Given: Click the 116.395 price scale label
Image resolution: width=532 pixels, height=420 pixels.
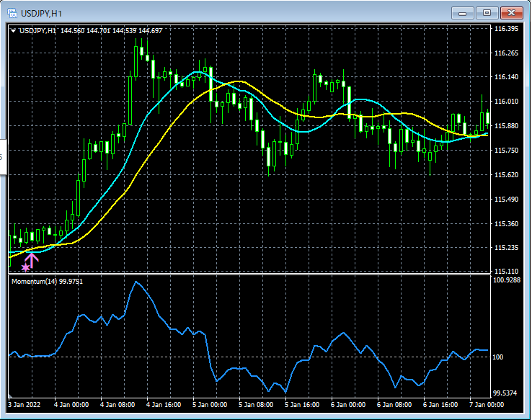Looking at the screenshot, I should [x=506, y=29].
